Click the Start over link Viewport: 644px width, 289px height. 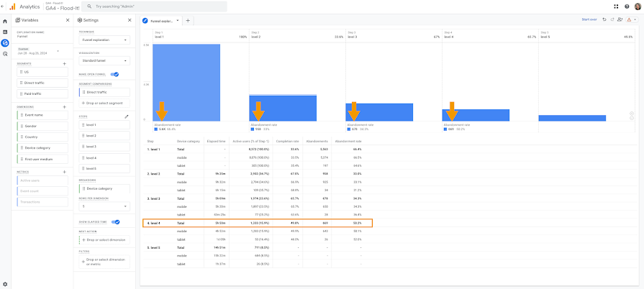tap(589, 19)
